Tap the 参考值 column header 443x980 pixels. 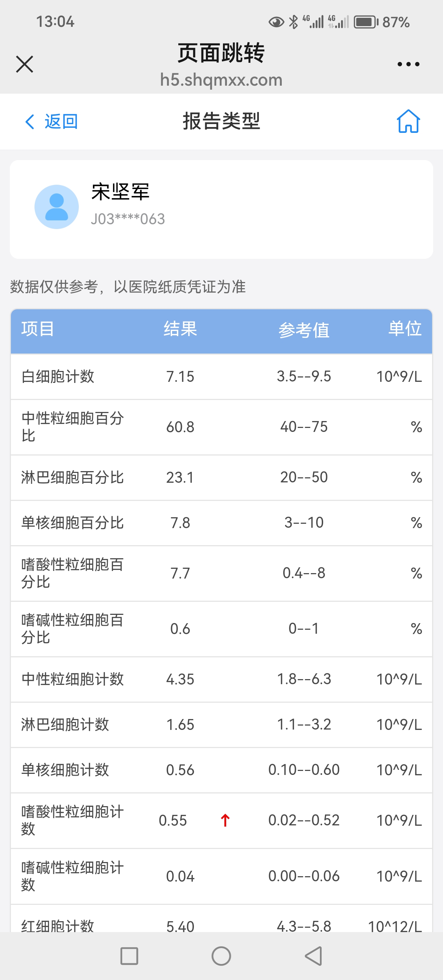[x=304, y=330]
